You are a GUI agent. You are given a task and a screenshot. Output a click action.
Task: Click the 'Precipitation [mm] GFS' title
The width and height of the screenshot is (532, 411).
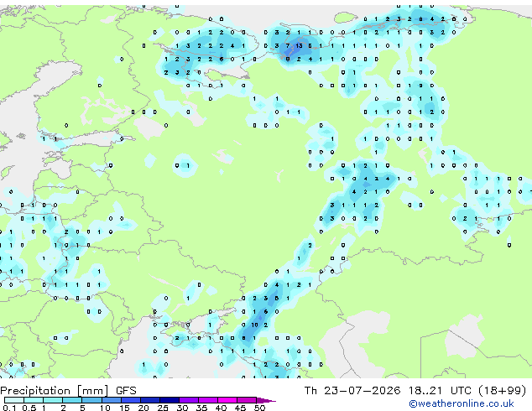pos(68,391)
